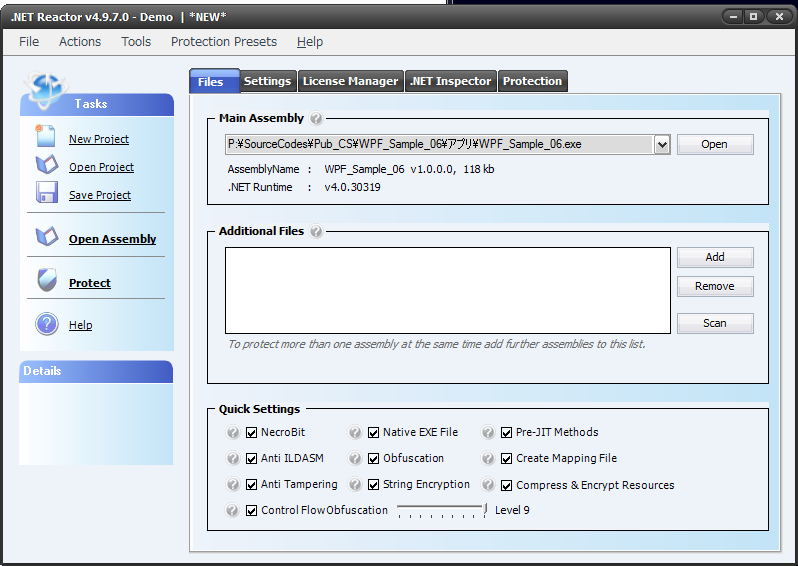Screen dimensions: 798x566
Task: Open the Tools menu
Action: [x=136, y=42]
